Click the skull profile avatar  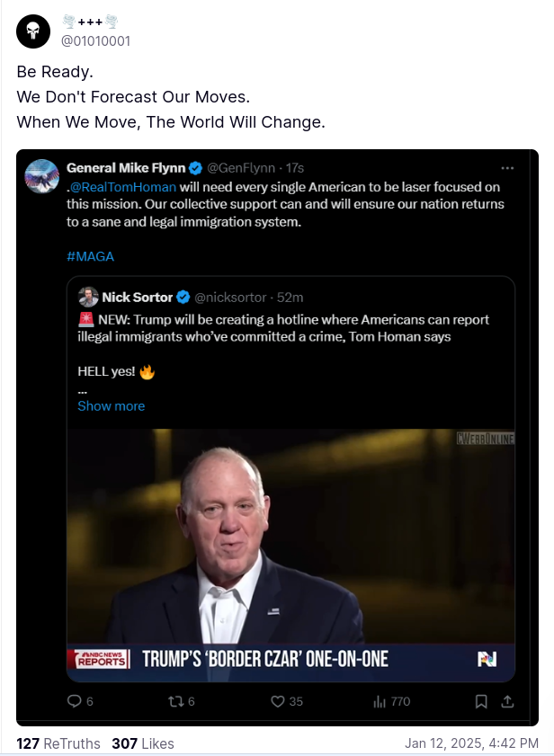click(34, 31)
